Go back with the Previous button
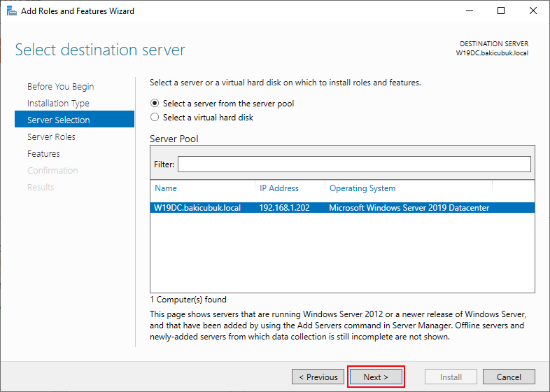The height and width of the screenshot is (392, 550). tap(318, 377)
